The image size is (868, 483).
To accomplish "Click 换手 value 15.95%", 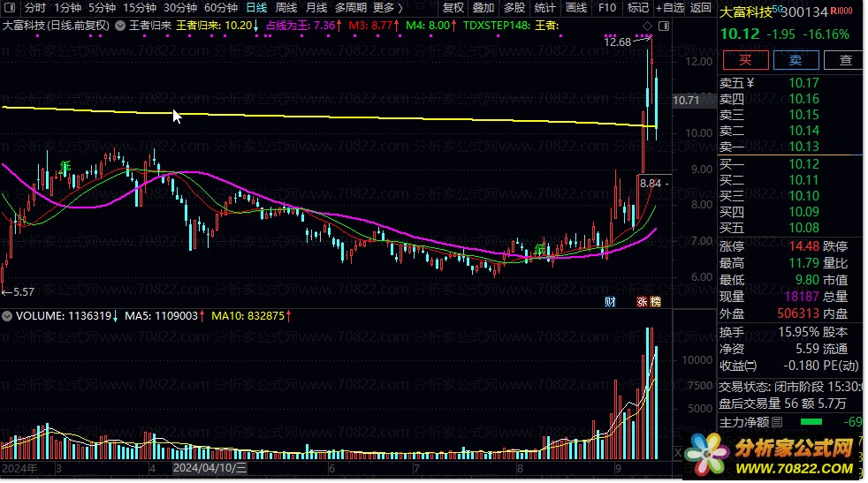I will [799, 333].
